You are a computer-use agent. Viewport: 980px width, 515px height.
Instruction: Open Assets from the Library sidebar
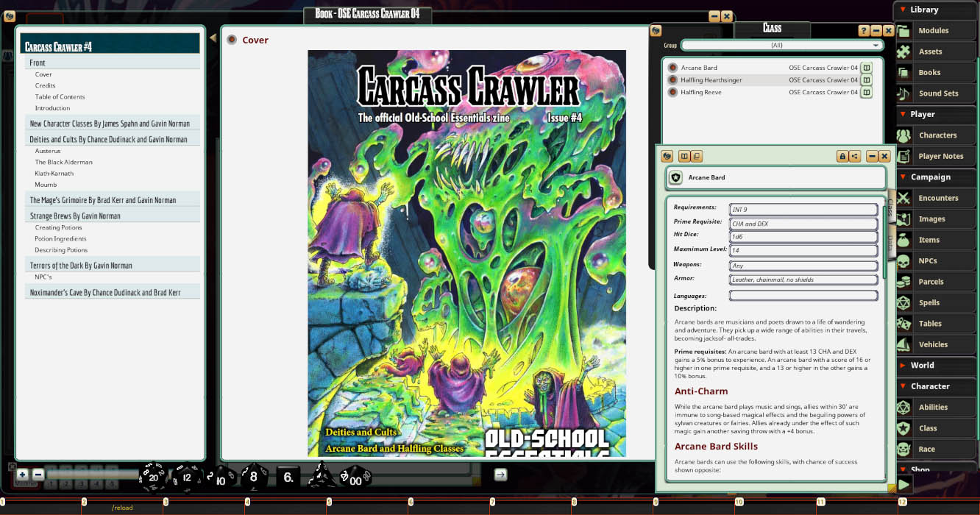click(936, 51)
